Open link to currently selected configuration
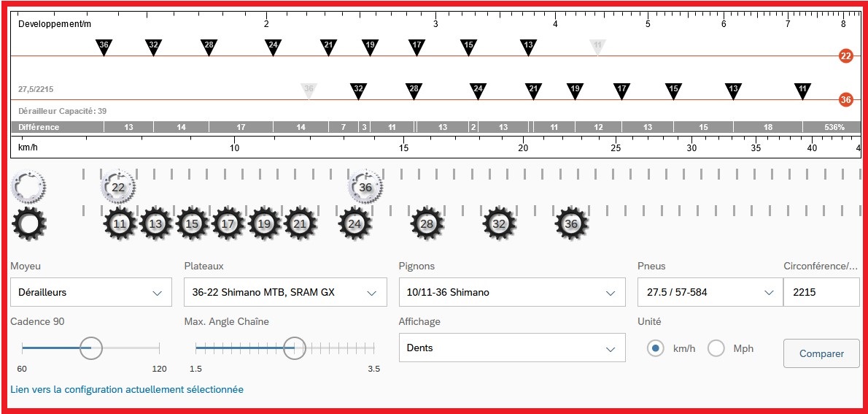 pyautogui.click(x=127, y=390)
